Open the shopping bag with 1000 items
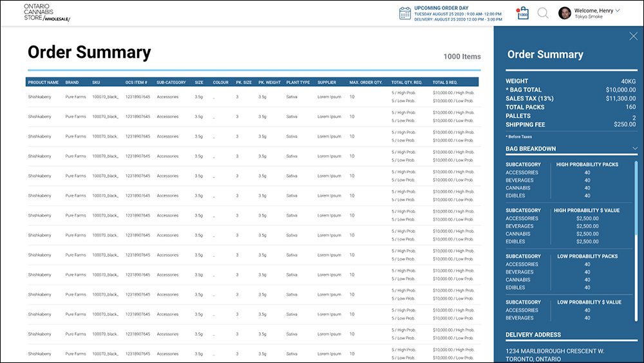The height and width of the screenshot is (363, 644). tap(523, 13)
